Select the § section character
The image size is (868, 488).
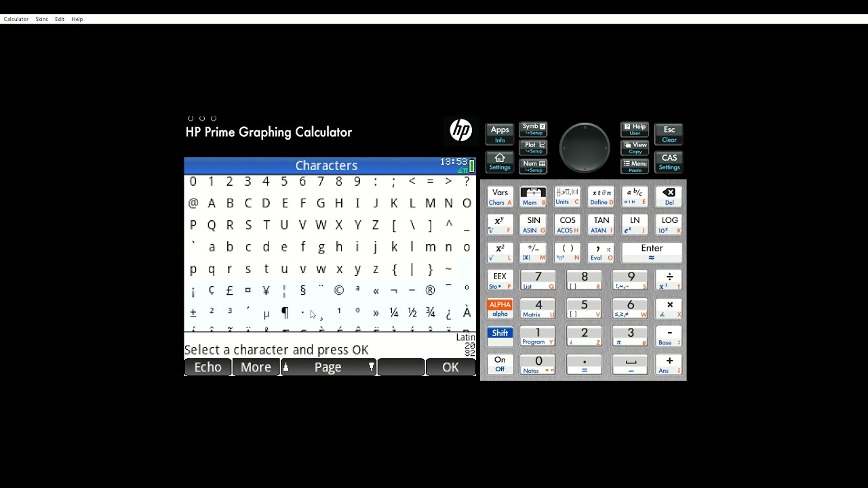click(x=302, y=290)
